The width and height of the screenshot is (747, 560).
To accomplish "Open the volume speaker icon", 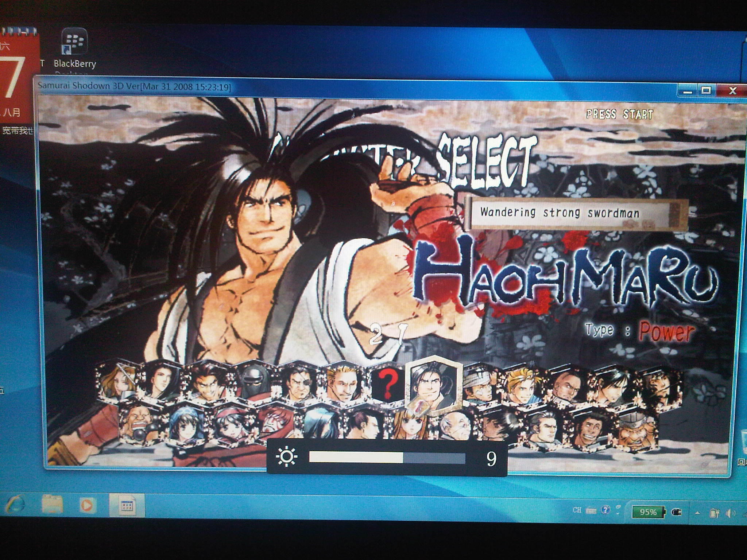I will click(730, 513).
